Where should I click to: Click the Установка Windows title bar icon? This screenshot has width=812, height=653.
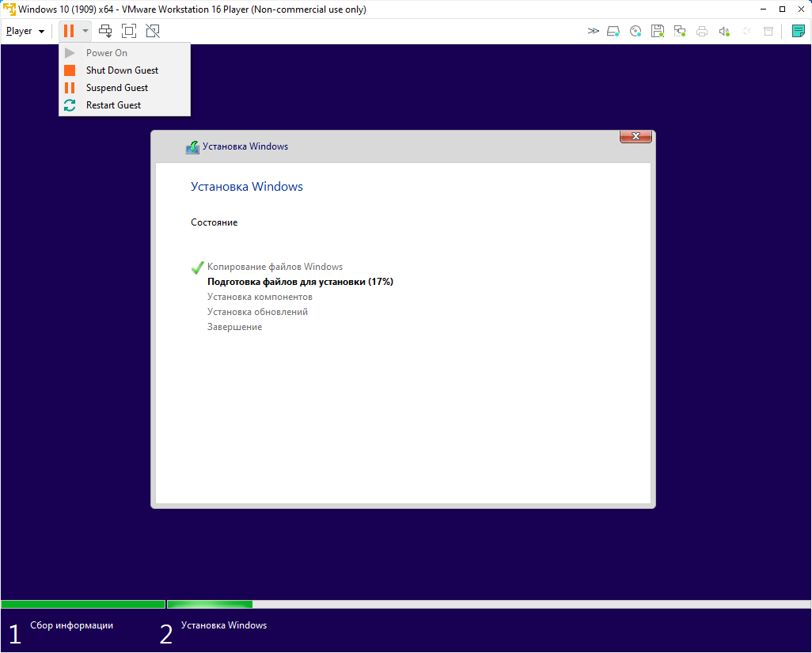[192, 147]
